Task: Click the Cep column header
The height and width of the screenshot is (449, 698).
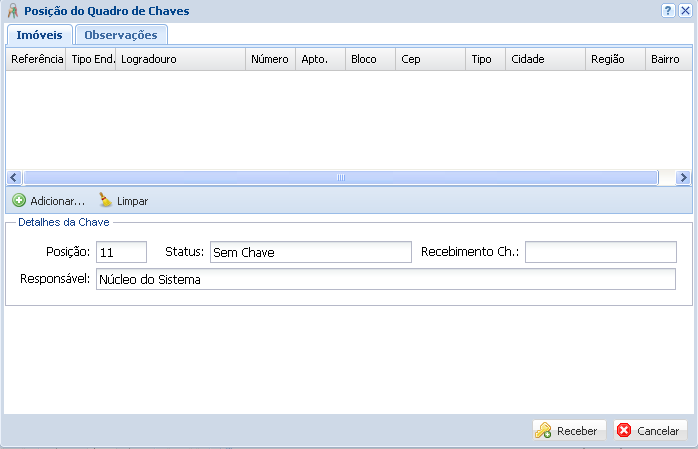Action: pos(430,59)
